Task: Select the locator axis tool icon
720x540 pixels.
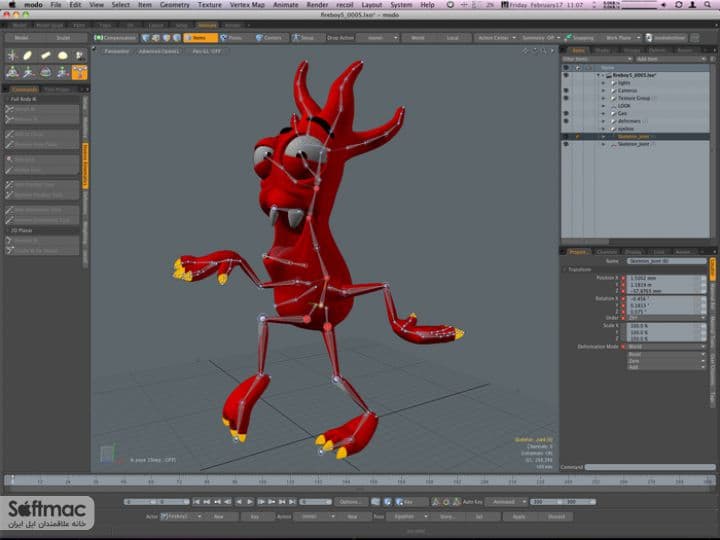Action: tap(12, 56)
